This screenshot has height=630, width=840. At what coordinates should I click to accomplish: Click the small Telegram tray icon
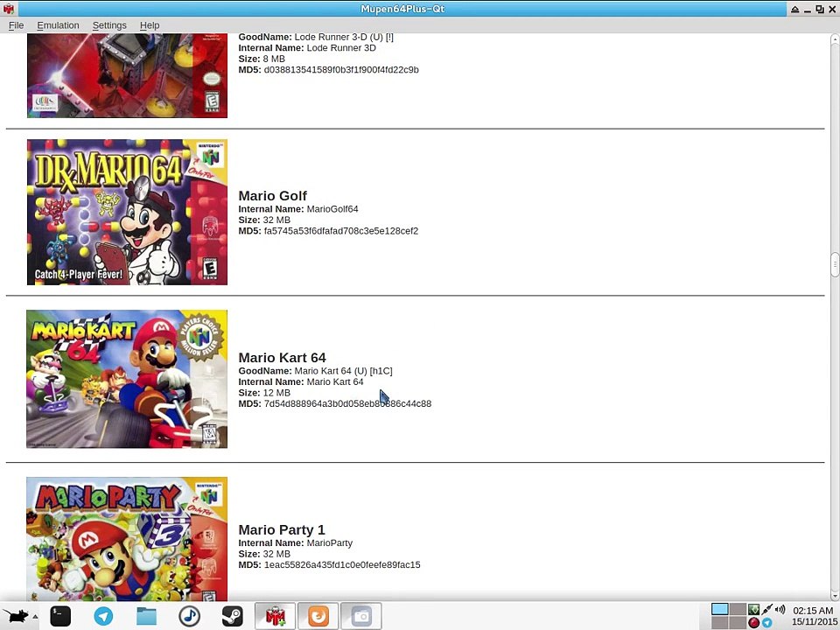click(767, 622)
